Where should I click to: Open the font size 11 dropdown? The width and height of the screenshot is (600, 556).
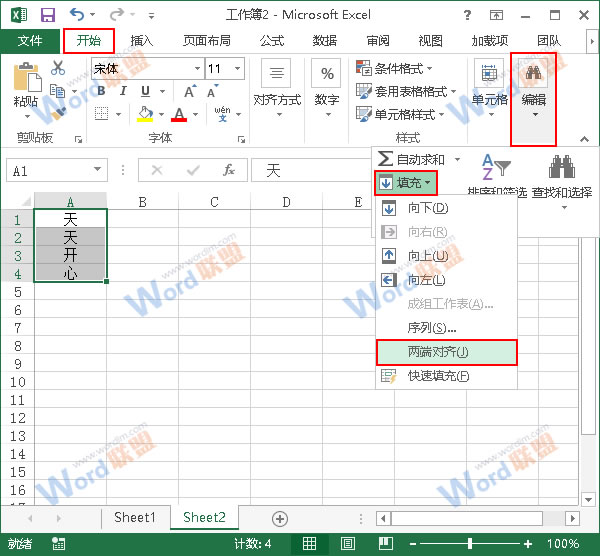click(238, 68)
